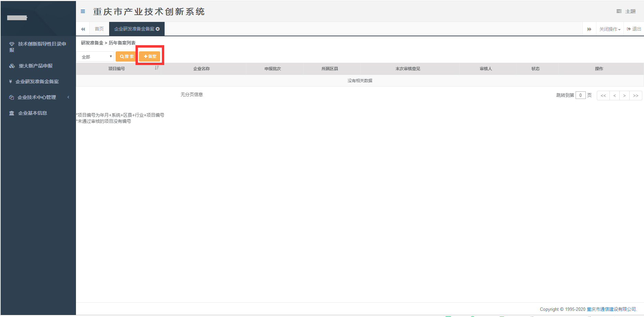
Task: Switch to the 首页 tab
Action: [x=99, y=29]
